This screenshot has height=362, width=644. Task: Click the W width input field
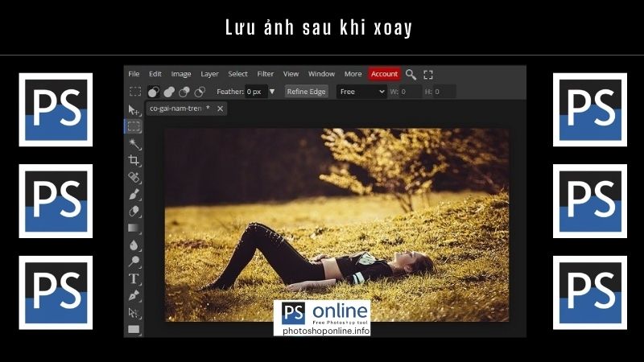click(410, 92)
